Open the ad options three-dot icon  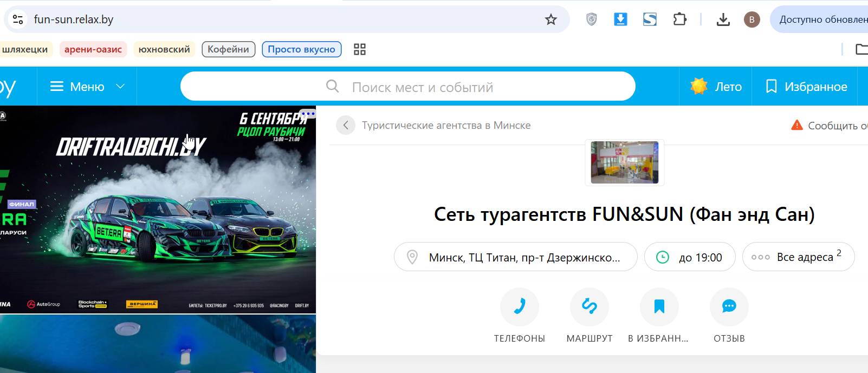pos(308,114)
